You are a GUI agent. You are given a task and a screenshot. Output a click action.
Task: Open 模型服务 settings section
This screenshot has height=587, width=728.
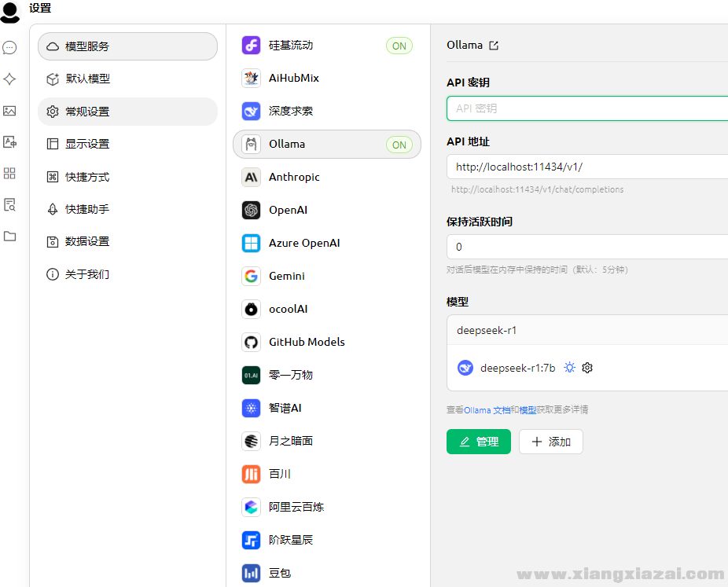[127, 46]
